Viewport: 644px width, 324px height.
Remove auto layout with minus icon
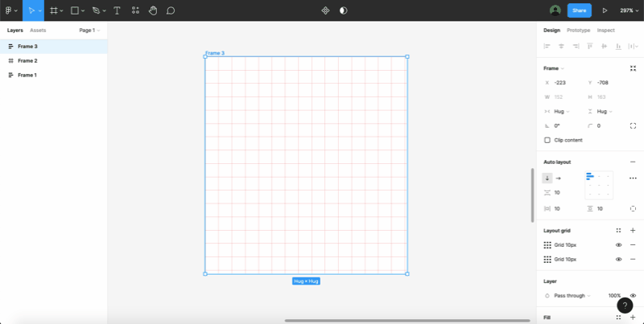[x=633, y=162]
